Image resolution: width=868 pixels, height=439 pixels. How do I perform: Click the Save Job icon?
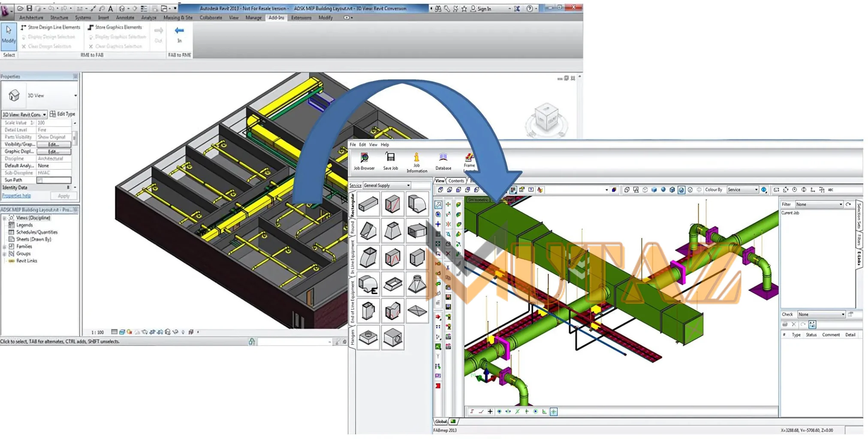coord(390,162)
